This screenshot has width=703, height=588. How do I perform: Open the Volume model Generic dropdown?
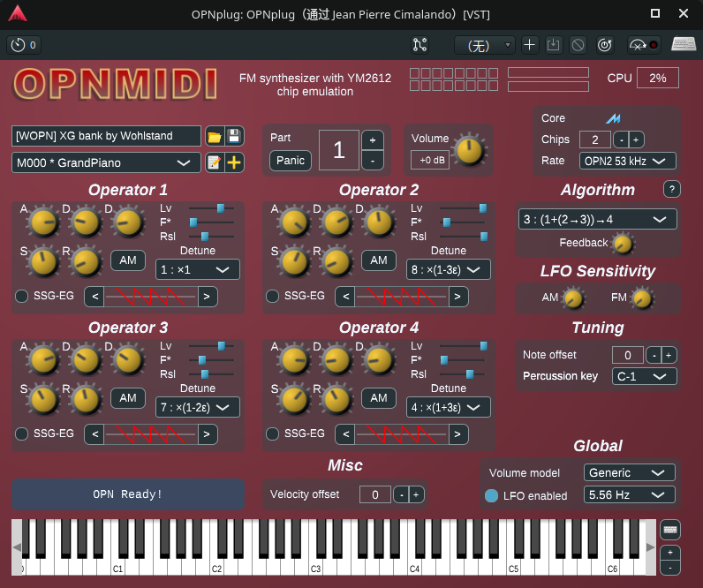(x=630, y=473)
